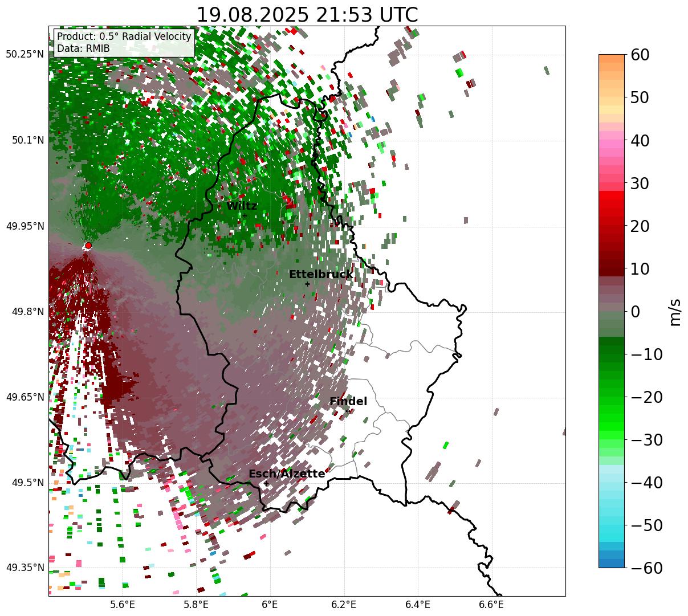Click the 49.35°N latitude tick label
This screenshot has width=688, height=616.
pyautogui.click(x=25, y=568)
